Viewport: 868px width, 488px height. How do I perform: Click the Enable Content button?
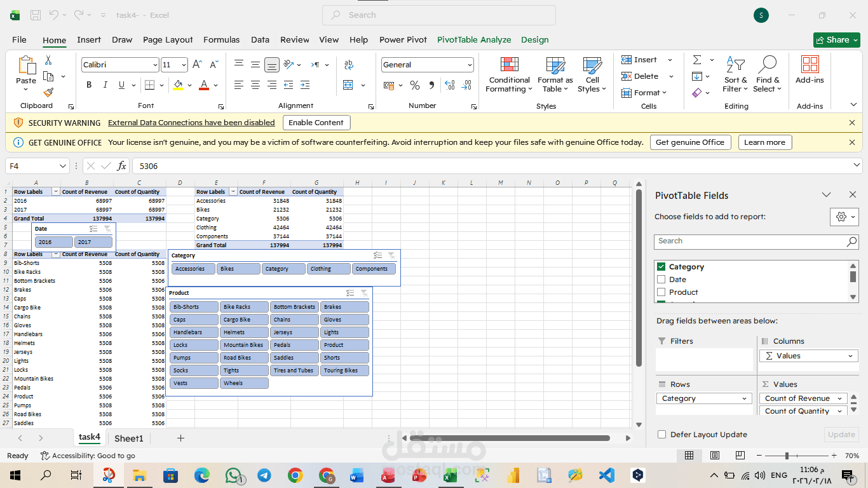pos(316,122)
